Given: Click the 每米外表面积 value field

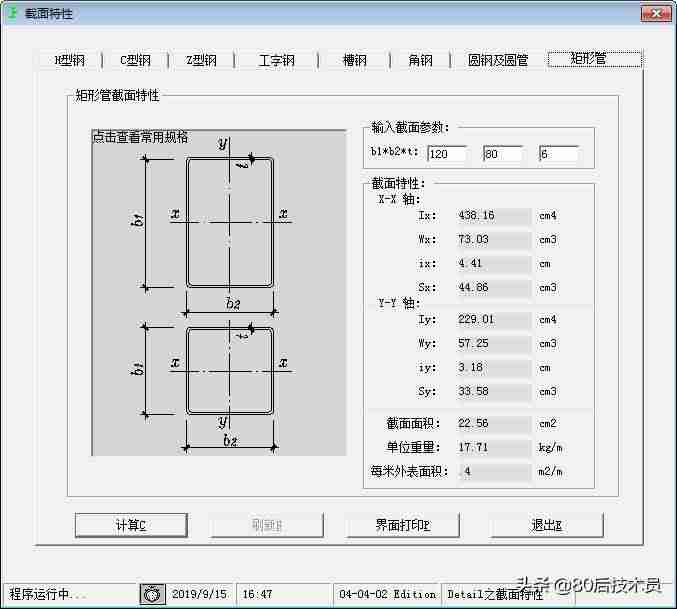Looking at the screenshot, I should [x=494, y=471].
